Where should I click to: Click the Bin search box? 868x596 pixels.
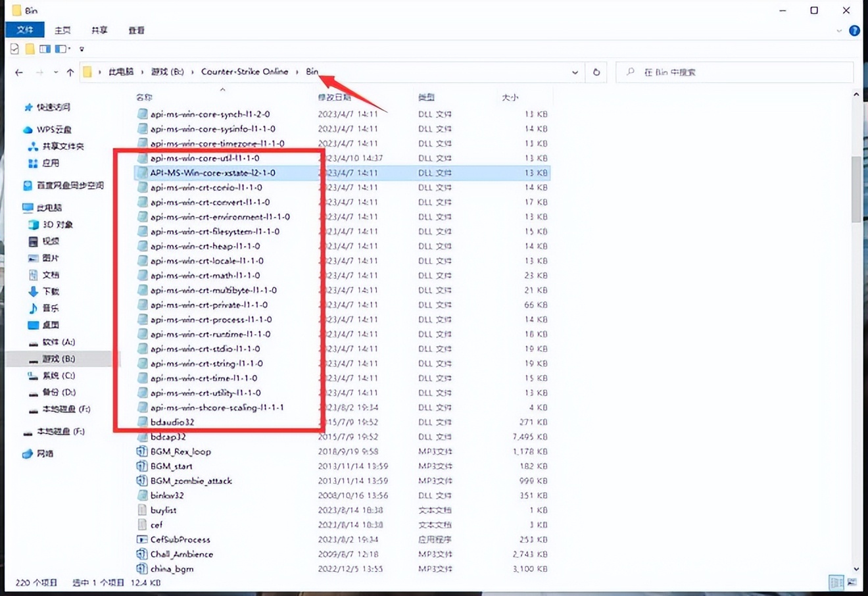(x=735, y=72)
